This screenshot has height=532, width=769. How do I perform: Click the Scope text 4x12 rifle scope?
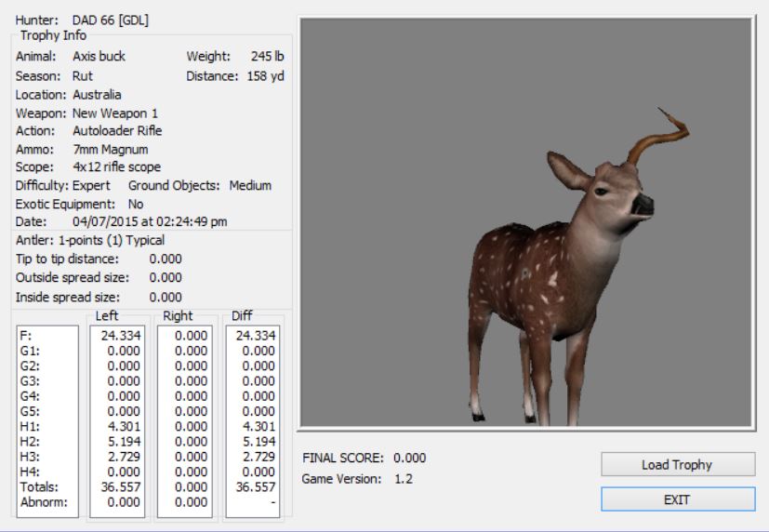point(116,166)
